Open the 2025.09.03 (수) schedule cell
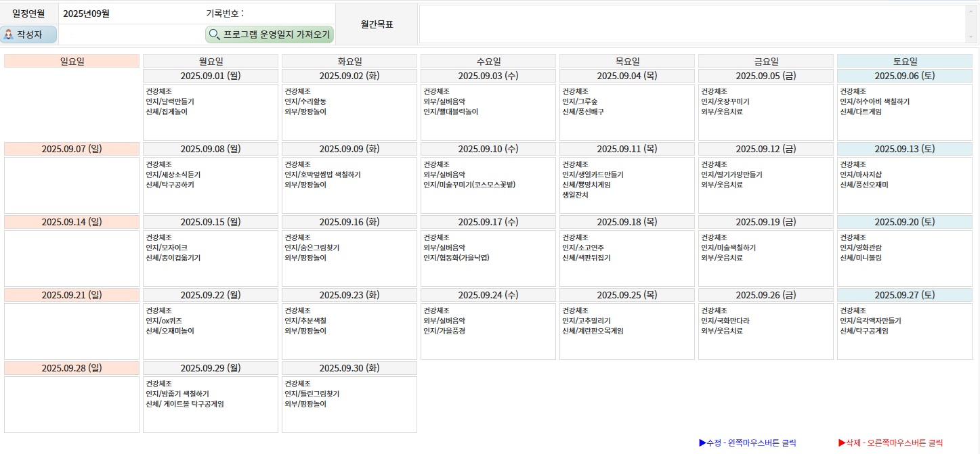Image resolution: width=980 pixels, height=454 pixels. [488, 112]
